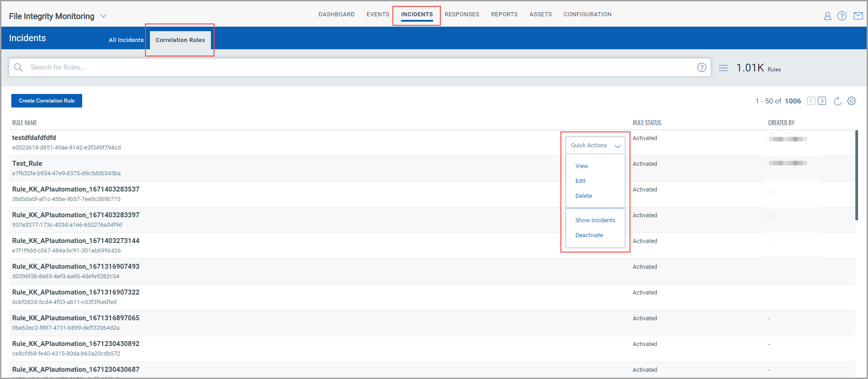Switch to the All Incidents tab

pos(126,40)
